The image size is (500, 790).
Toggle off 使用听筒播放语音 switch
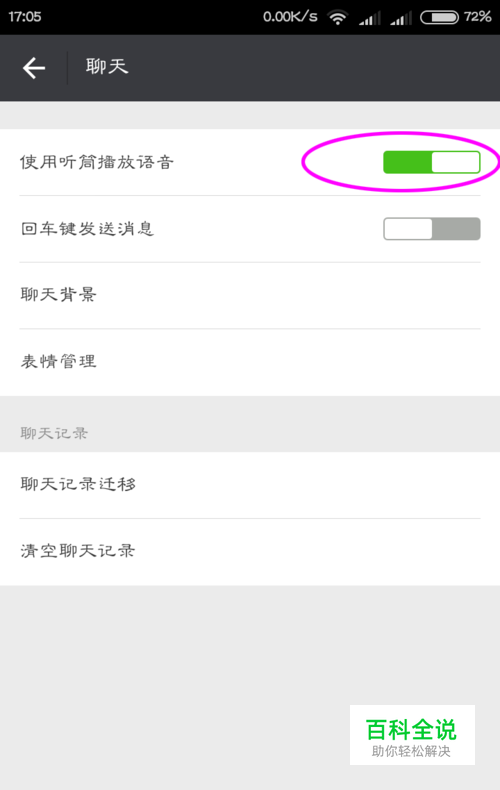click(431, 162)
